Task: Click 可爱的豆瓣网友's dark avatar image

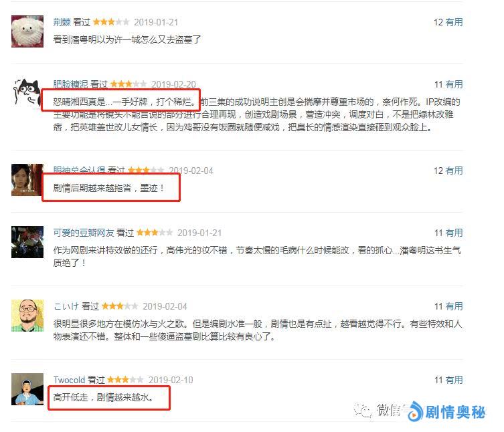Action: point(27,242)
